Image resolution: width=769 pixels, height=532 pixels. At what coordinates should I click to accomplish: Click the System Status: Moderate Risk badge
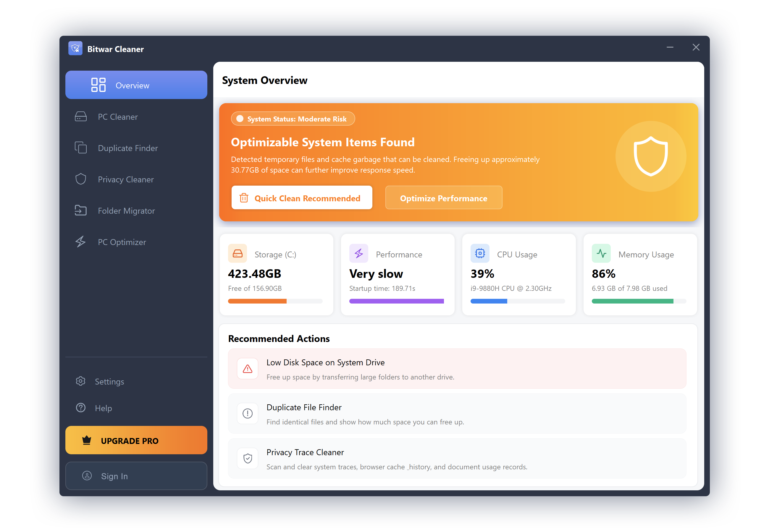click(x=293, y=119)
